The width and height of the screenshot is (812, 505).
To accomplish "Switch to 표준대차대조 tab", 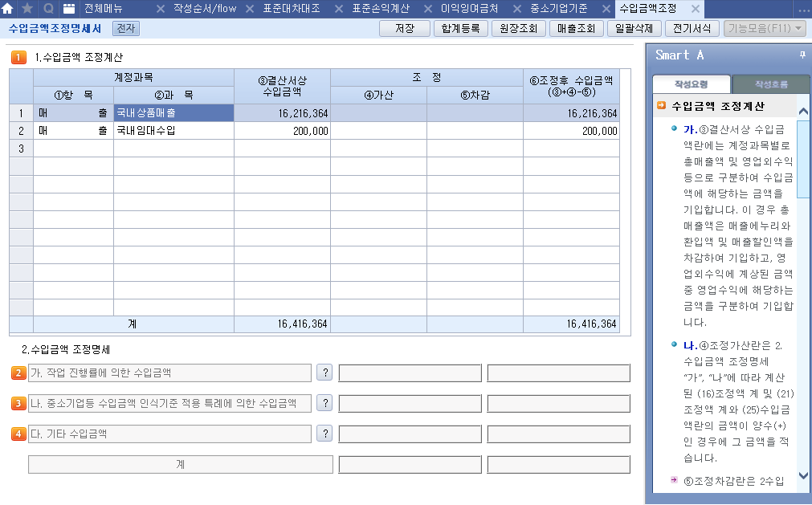I will click(292, 8).
